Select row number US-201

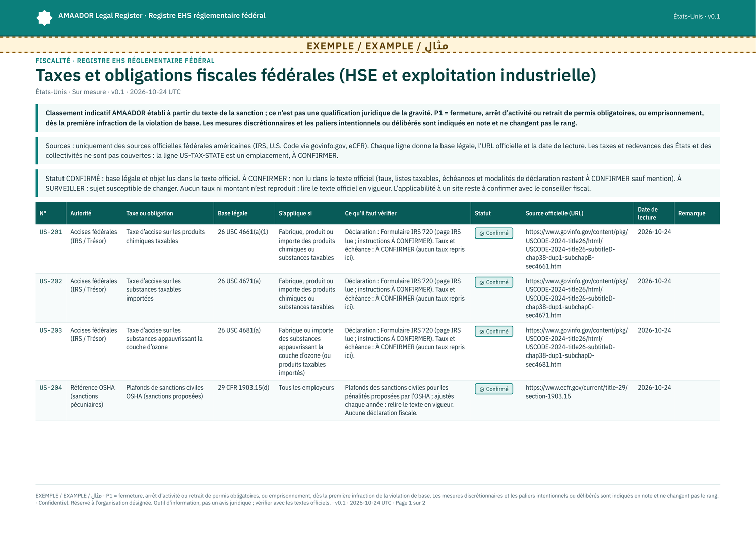[51, 232]
